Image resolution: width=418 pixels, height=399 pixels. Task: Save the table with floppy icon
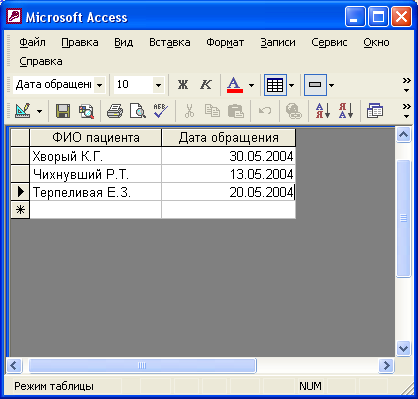(63, 111)
